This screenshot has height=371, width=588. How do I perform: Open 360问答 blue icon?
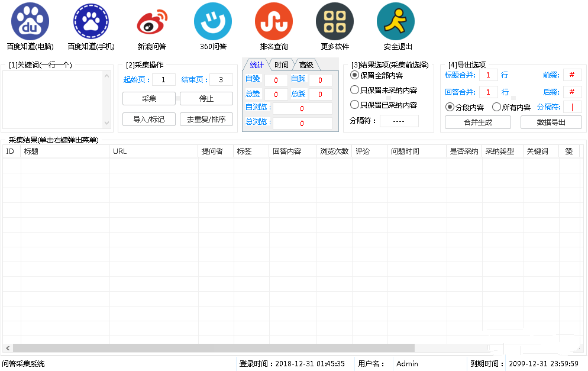point(213,21)
